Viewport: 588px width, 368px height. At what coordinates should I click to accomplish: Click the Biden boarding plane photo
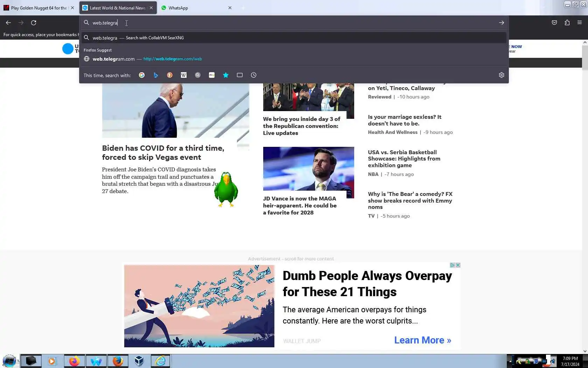click(175, 110)
